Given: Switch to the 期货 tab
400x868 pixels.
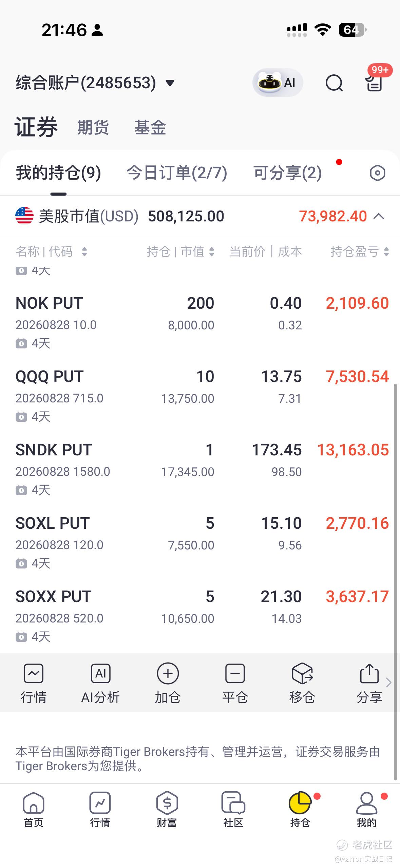Looking at the screenshot, I should [x=93, y=128].
